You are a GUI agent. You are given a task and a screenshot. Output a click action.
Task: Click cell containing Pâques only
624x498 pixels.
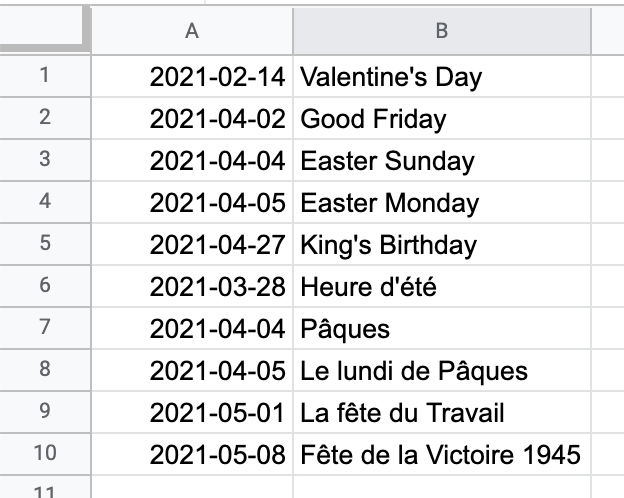click(x=442, y=328)
